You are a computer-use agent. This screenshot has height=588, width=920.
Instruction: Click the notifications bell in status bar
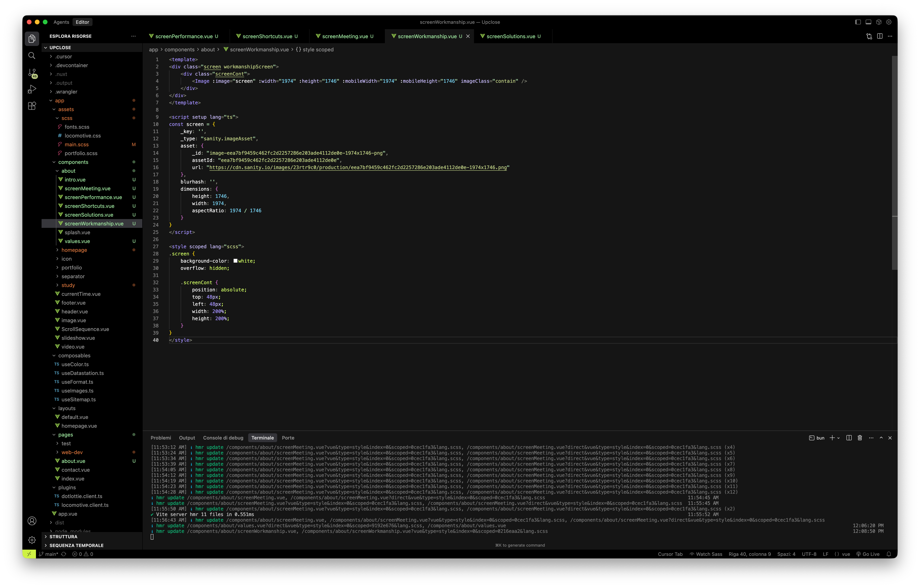tap(889, 554)
